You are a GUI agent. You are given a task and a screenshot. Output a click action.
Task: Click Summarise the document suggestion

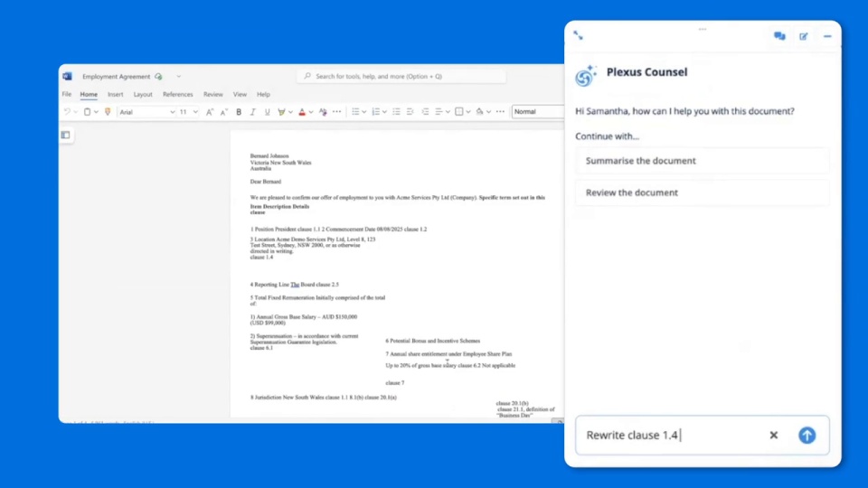(702, 161)
